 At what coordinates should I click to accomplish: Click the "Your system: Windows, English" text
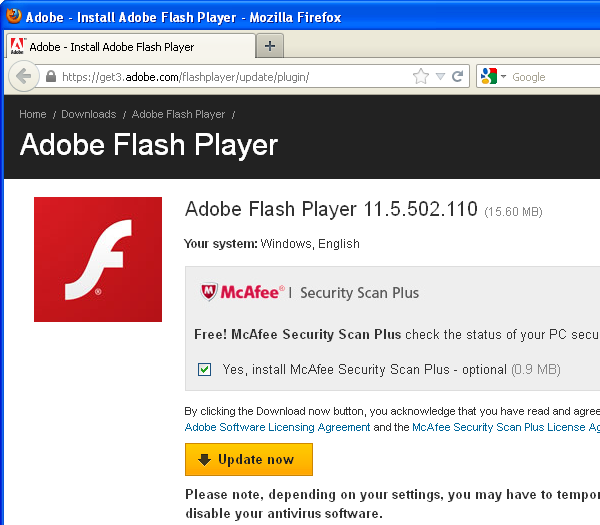tap(272, 244)
